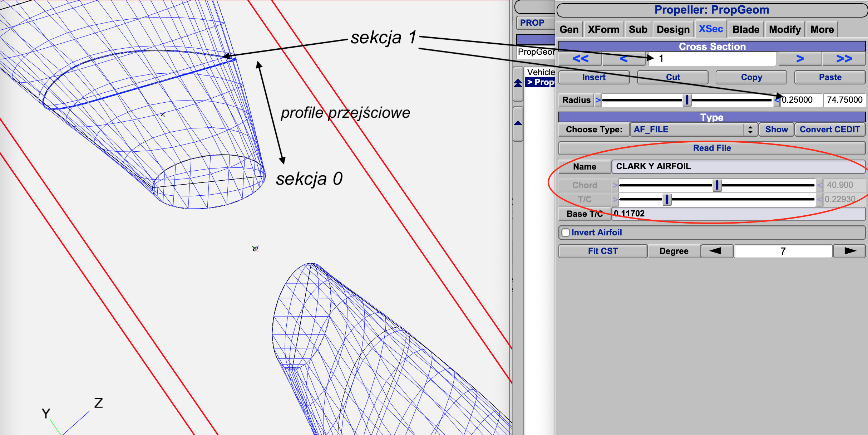Viewport: 868px width, 435px height.
Task: Click single up arrow in geometry browser
Action: point(518,123)
